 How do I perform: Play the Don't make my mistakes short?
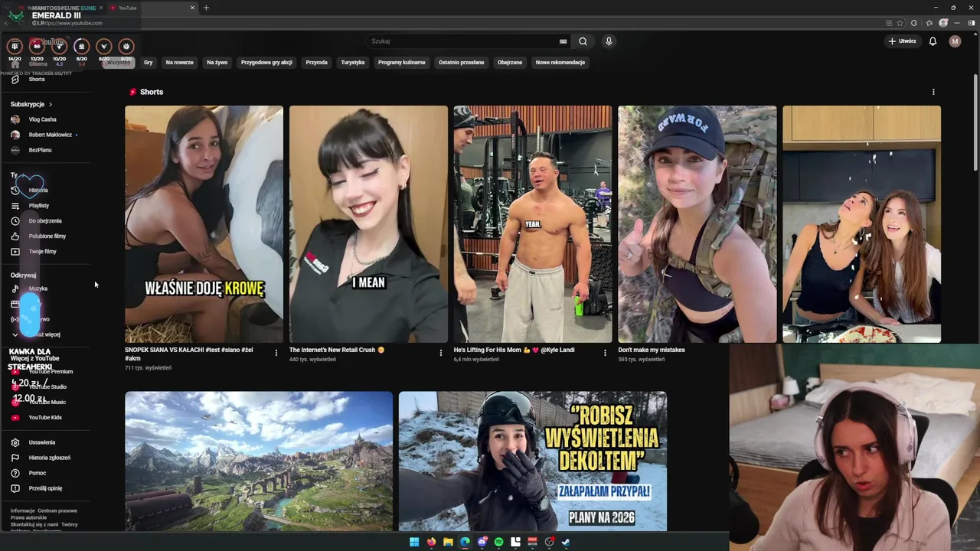tap(697, 224)
